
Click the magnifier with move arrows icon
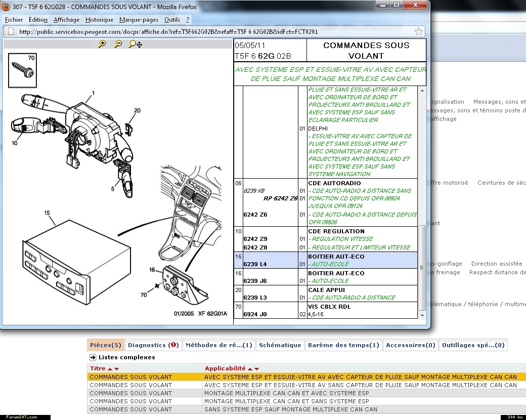135,44
